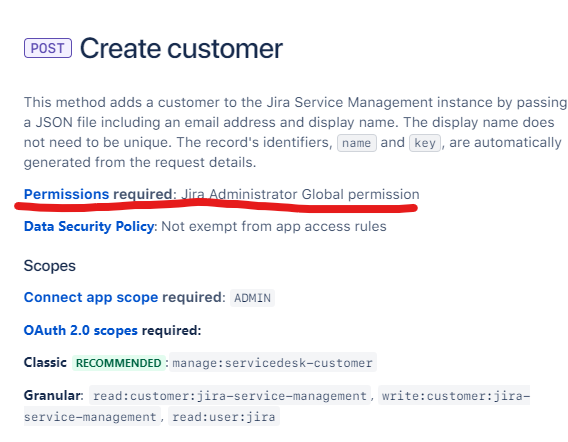The height and width of the screenshot is (442, 568).
Task: Click 'Not exempt from app access rules'
Action: 274,226
